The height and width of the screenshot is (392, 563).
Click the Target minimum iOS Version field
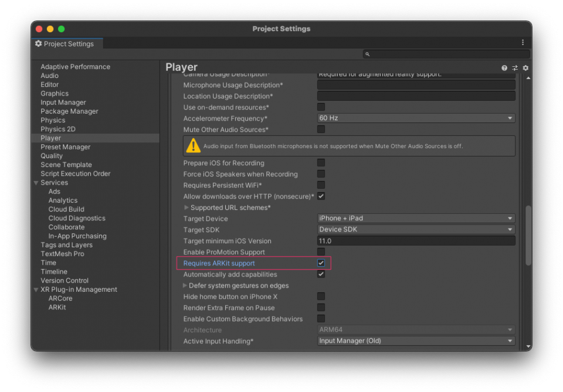click(x=415, y=241)
